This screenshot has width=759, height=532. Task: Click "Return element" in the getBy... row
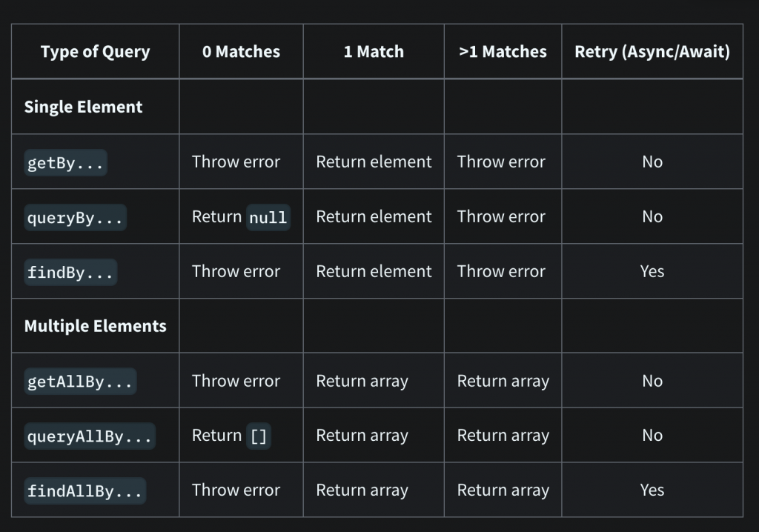[374, 162]
